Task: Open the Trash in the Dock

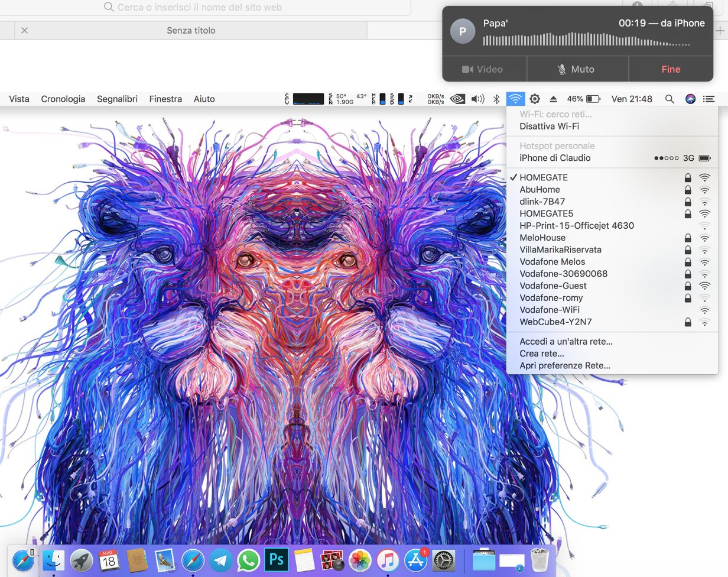Action: pos(539,560)
